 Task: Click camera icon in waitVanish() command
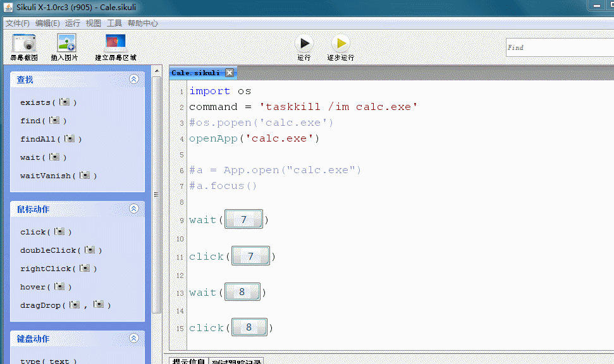(x=85, y=176)
